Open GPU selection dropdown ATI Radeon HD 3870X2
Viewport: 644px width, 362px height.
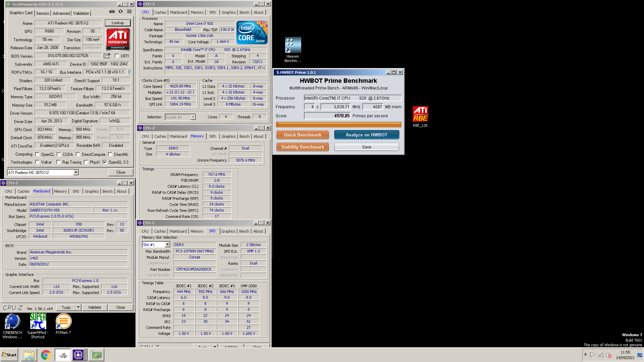coord(43,172)
